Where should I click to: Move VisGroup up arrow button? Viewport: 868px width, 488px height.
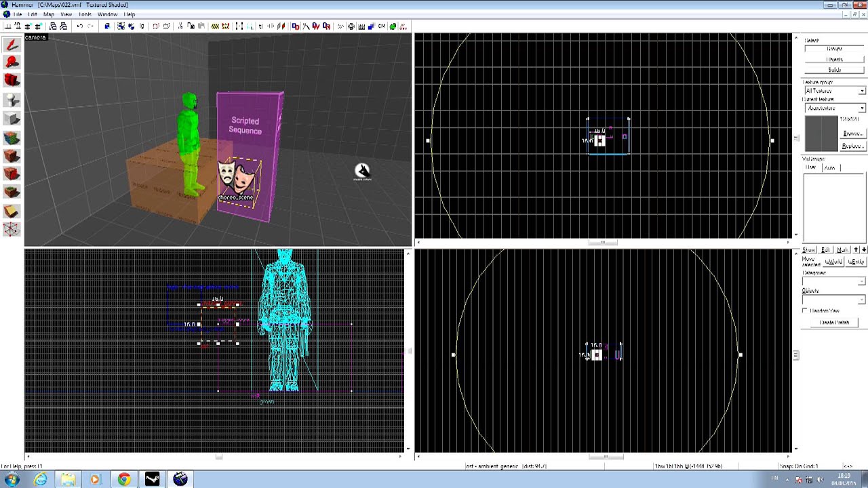coord(856,250)
